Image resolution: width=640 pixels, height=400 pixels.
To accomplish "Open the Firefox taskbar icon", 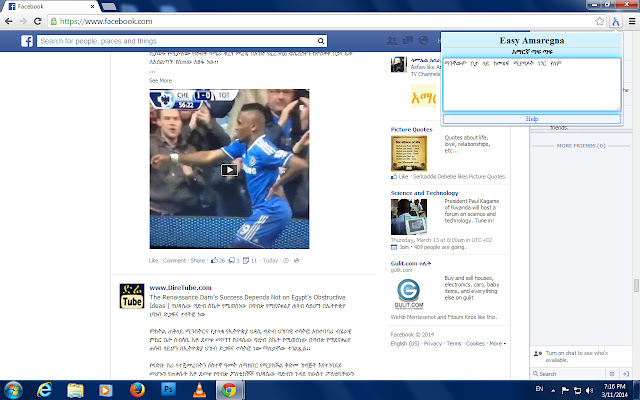I will point(137,391).
